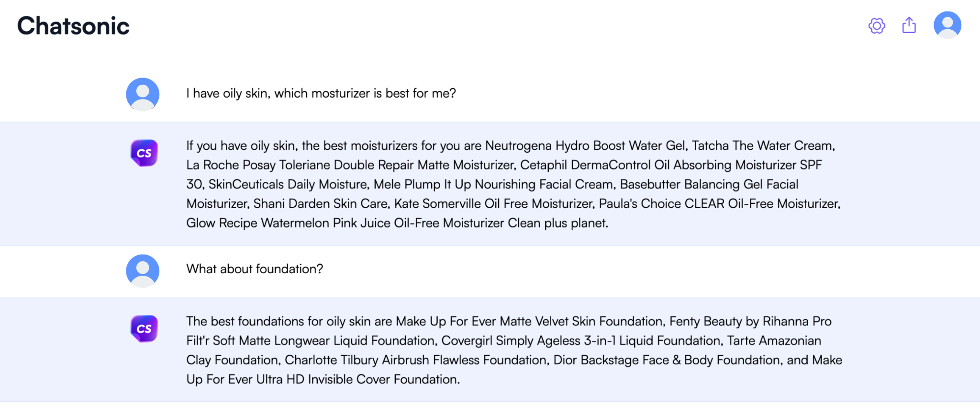Viewport: 980px width, 414px height.
Task: Click 'Paula's Choice CLEAR' in the reply
Action: tap(661, 204)
